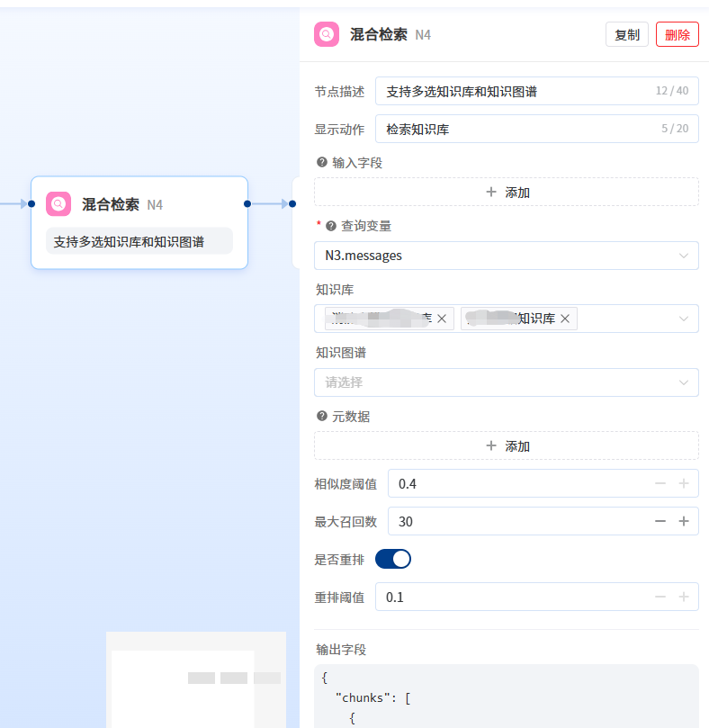Click help icon next to 查询变量
The image size is (709, 728).
330,226
